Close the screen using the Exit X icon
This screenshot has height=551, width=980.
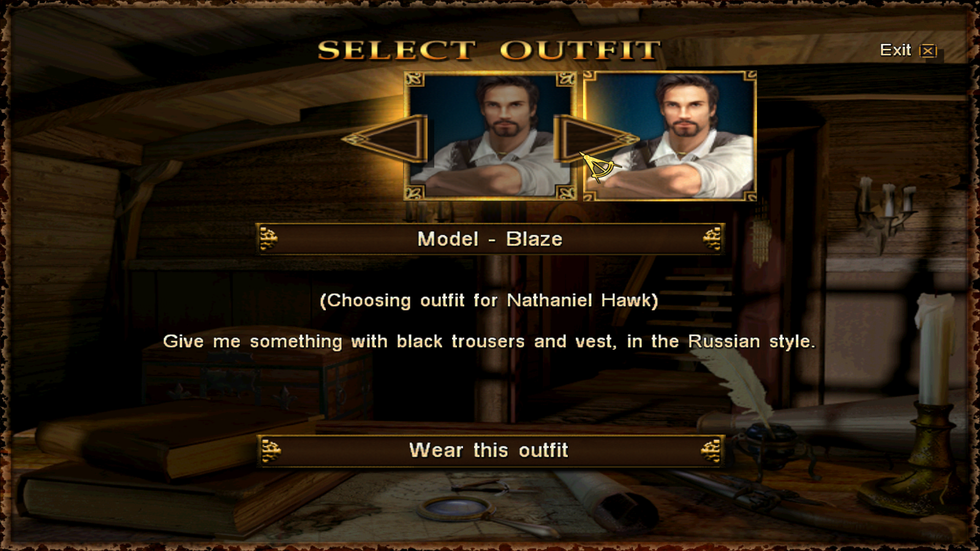[x=928, y=51]
